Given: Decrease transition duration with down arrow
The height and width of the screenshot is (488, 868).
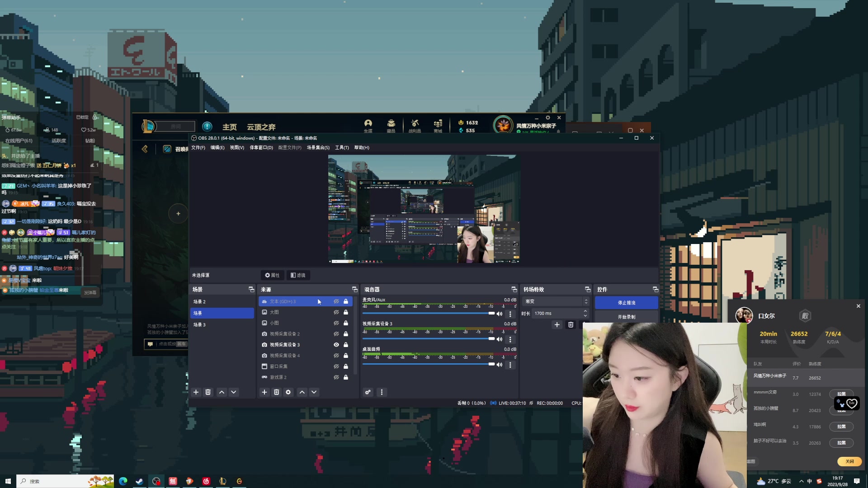Looking at the screenshot, I should [x=585, y=315].
